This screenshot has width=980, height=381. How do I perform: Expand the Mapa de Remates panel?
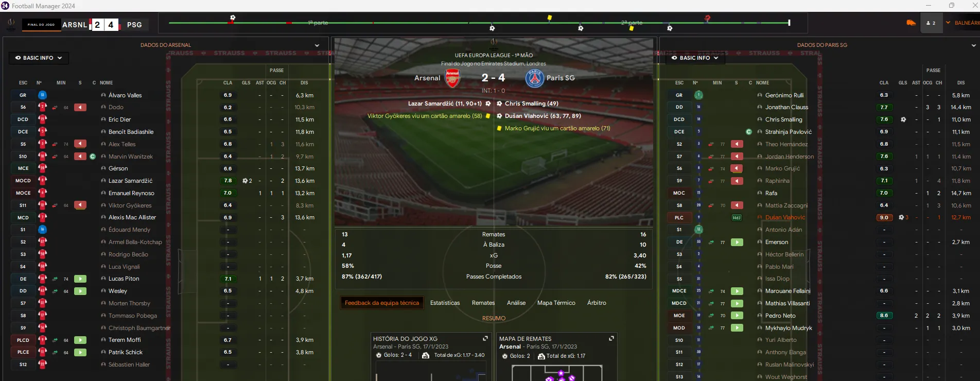coord(611,339)
